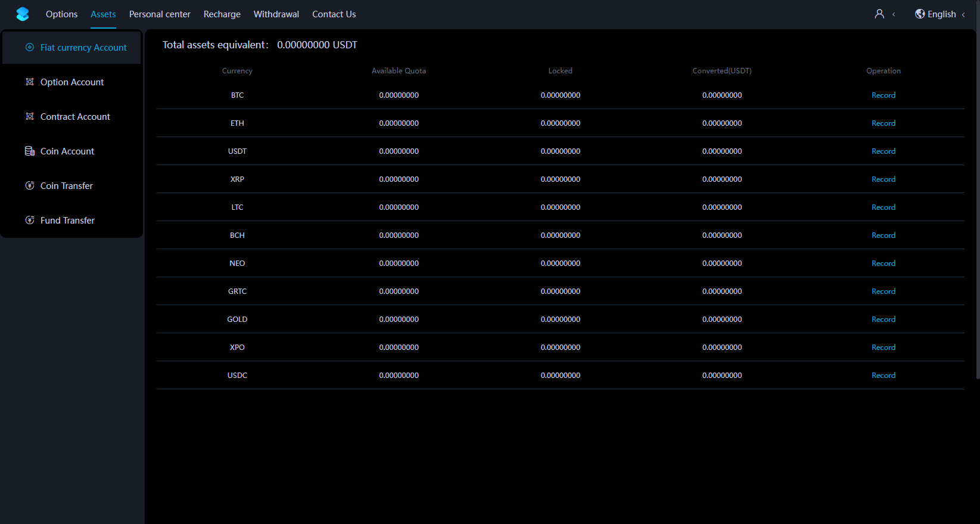Open the Options menu
The width and height of the screenshot is (980, 524).
pyautogui.click(x=62, y=14)
